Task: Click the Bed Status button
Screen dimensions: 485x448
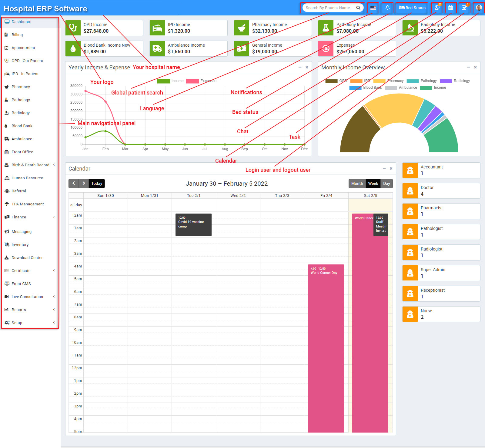Action: (412, 8)
